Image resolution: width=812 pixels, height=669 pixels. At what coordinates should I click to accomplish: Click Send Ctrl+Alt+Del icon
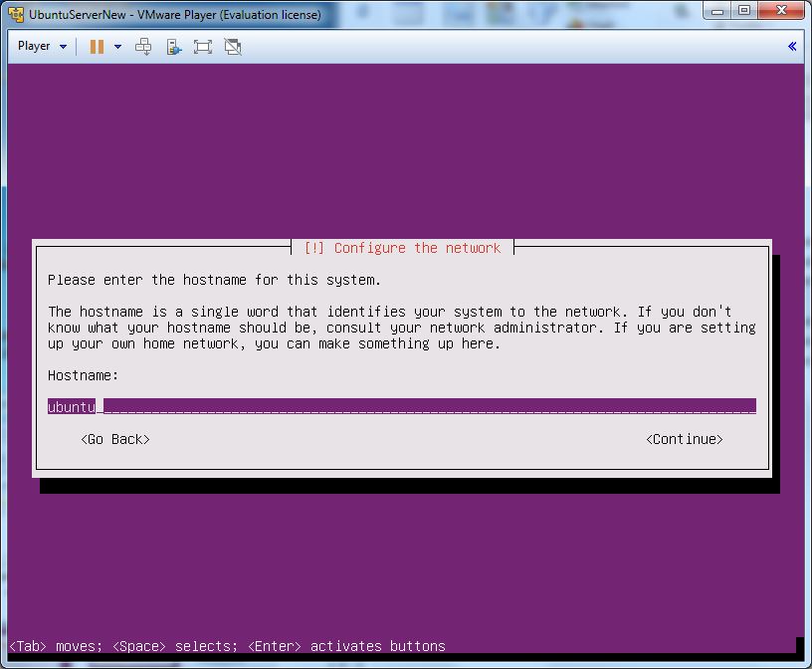(143, 47)
